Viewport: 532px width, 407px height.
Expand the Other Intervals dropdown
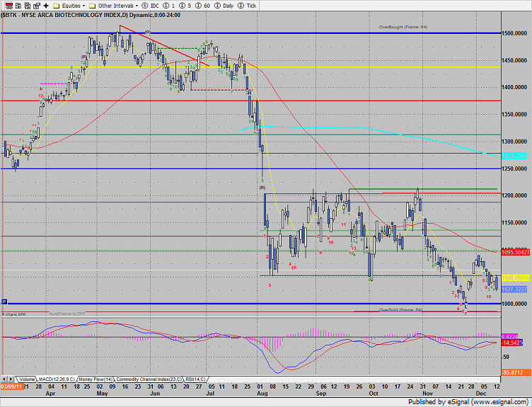tap(113, 6)
